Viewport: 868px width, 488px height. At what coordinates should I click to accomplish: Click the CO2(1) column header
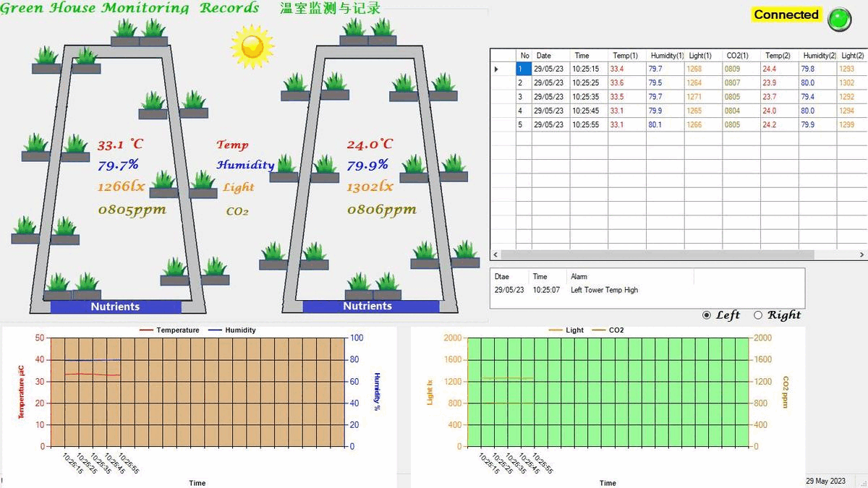(739, 56)
